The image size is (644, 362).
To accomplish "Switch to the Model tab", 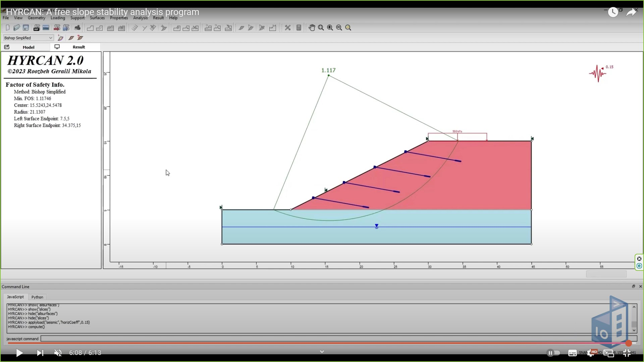I will (25, 47).
